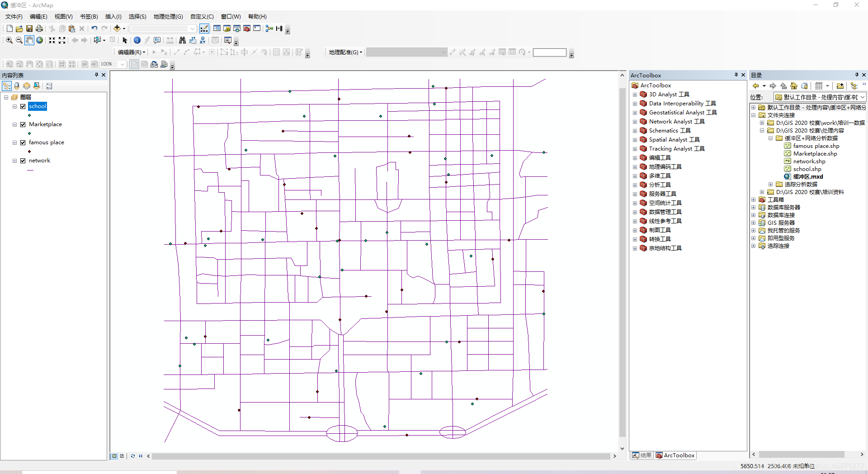Print the map
This screenshot has width=868, height=474.
point(39,28)
